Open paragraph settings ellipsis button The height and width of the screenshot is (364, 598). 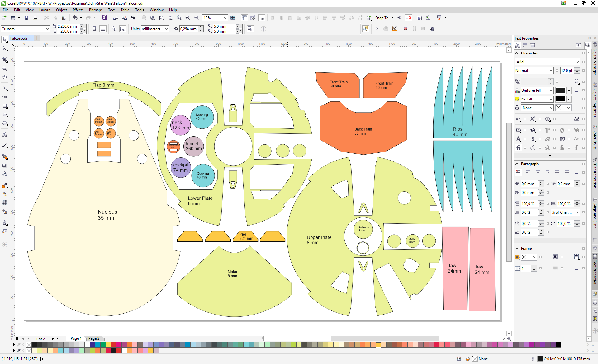[x=577, y=173]
